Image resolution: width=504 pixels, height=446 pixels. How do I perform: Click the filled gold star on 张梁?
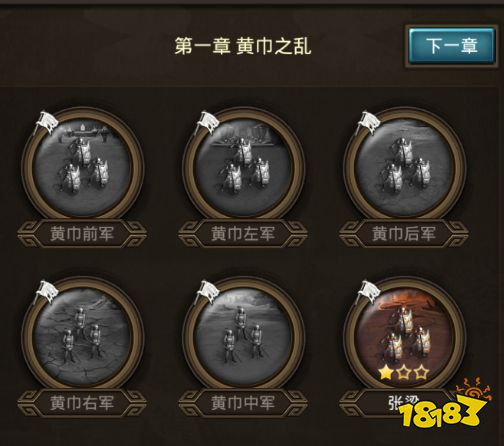pos(386,372)
